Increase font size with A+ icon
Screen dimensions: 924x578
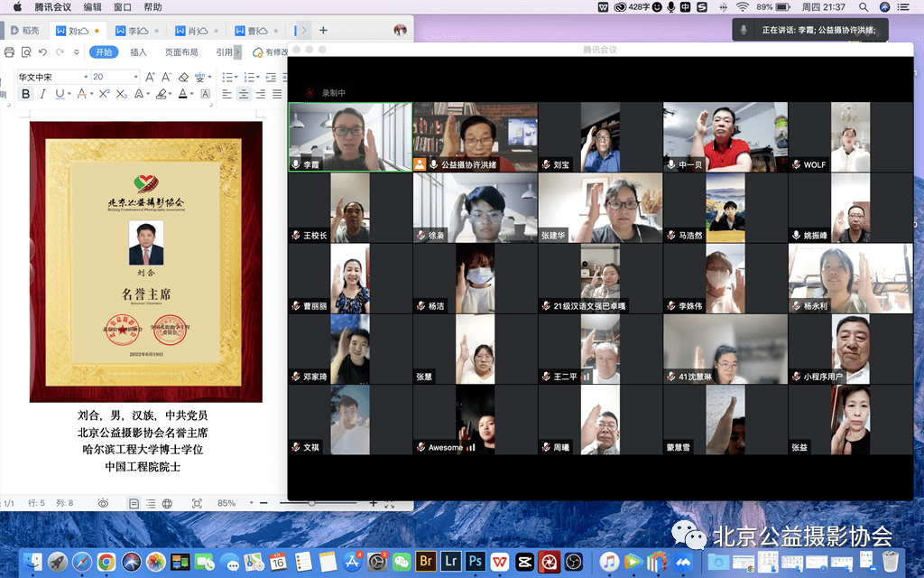(149, 78)
